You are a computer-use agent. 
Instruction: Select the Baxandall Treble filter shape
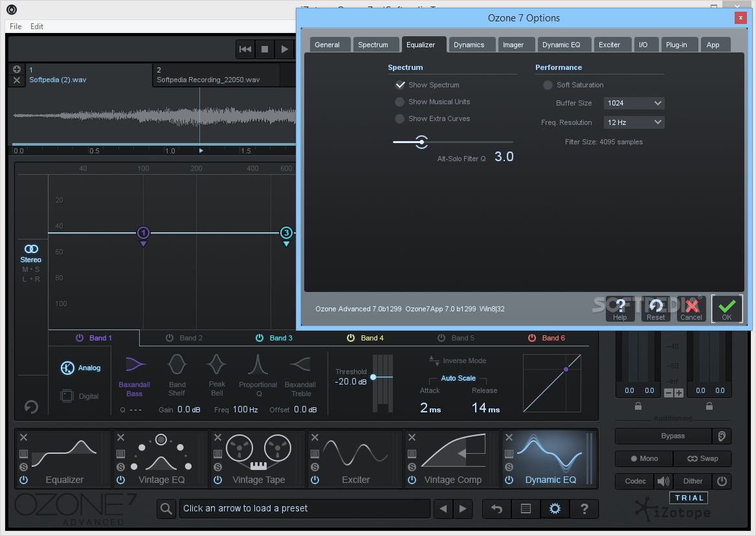(300, 377)
